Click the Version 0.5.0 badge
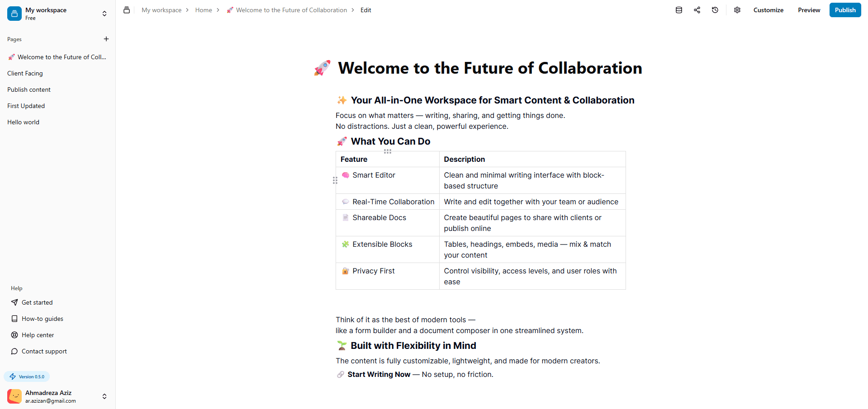Screen dimensions: 868x409 (27, 376)
